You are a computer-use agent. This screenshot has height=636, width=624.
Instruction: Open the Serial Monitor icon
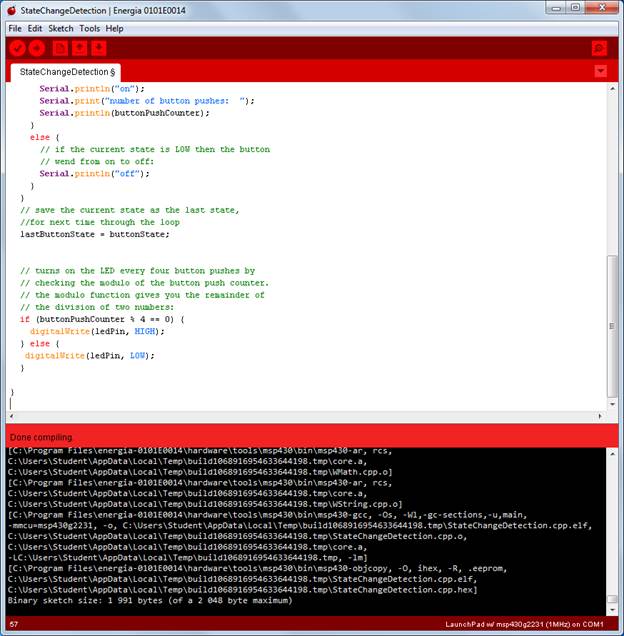point(599,48)
